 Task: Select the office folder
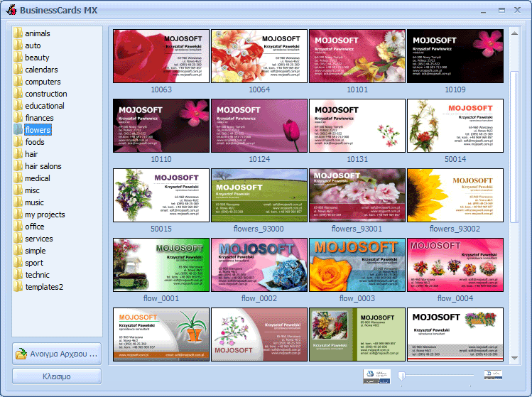(29, 227)
